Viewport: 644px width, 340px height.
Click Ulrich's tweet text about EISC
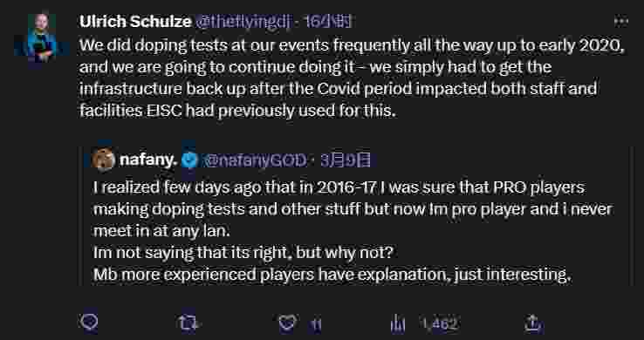coord(352,78)
